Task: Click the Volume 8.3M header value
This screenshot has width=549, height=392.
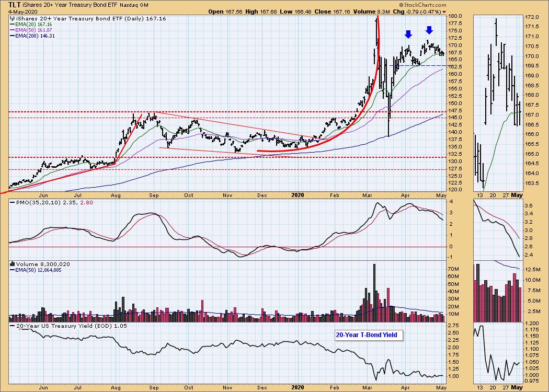Action: (x=371, y=11)
